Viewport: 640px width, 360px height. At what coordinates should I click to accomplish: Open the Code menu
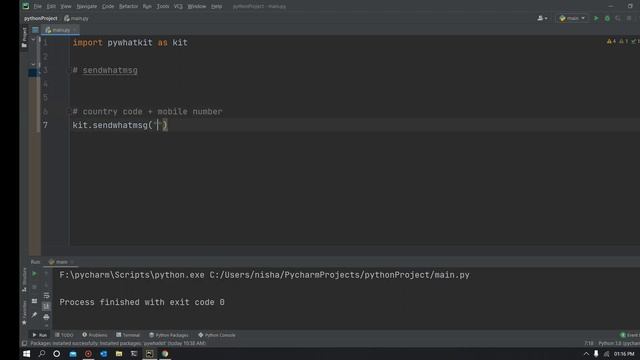[108, 6]
